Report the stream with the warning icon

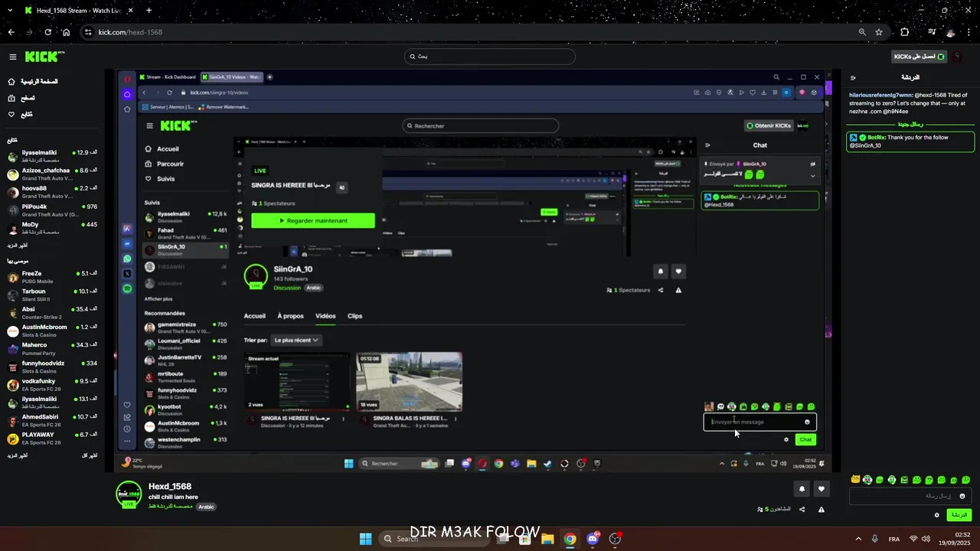tap(822, 510)
